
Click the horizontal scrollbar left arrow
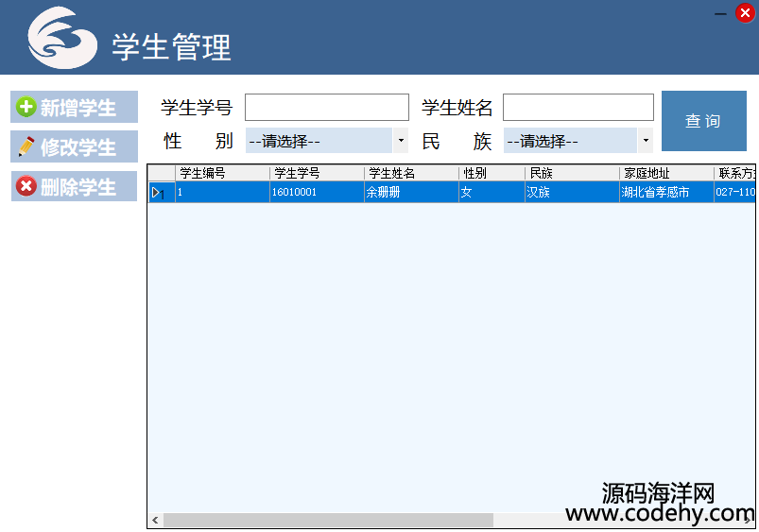(x=155, y=521)
